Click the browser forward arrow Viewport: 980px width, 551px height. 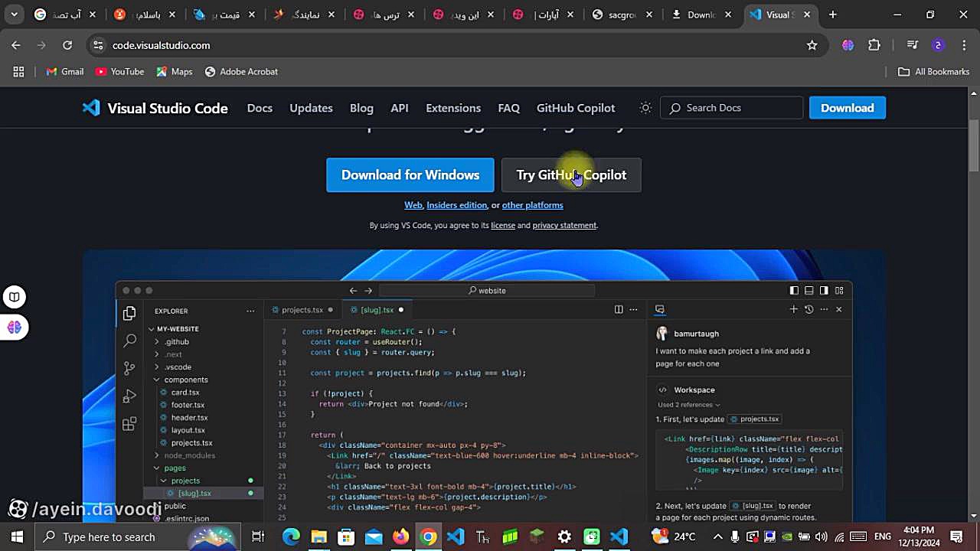tap(41, 45)
